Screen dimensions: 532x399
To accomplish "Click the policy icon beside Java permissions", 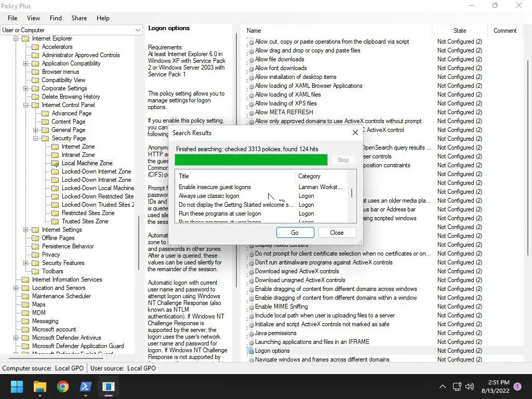I will (251, 334).
